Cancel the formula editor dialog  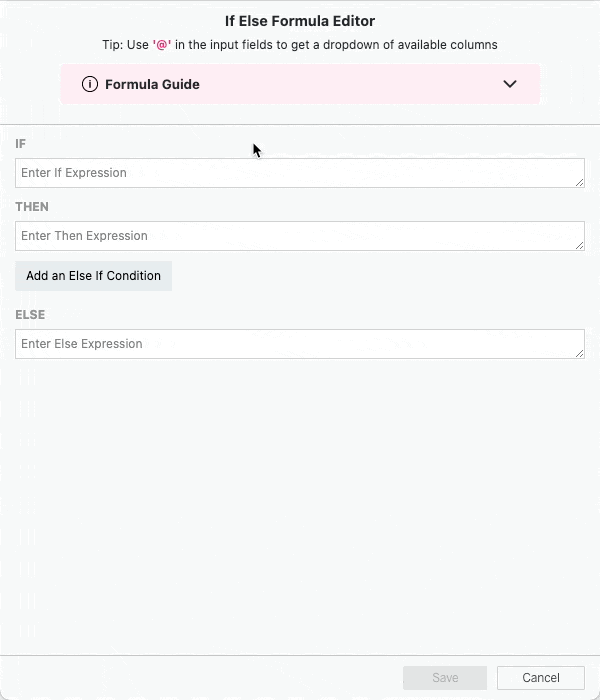541,678
